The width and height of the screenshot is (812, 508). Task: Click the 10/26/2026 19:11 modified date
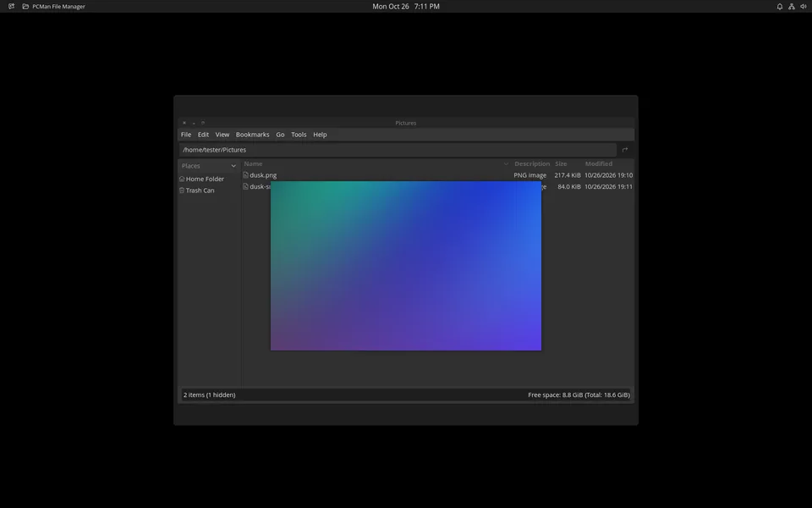click(608, 186)
